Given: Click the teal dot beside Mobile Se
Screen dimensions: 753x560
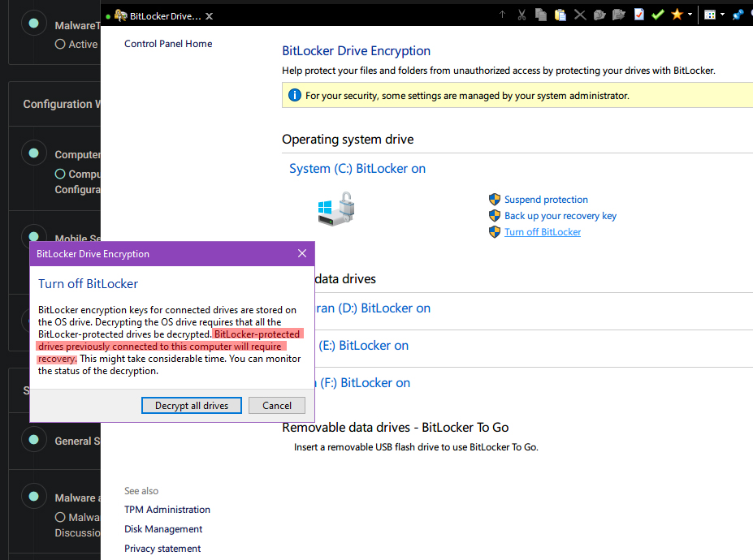Looking at the screenshot, I should 33,236.
